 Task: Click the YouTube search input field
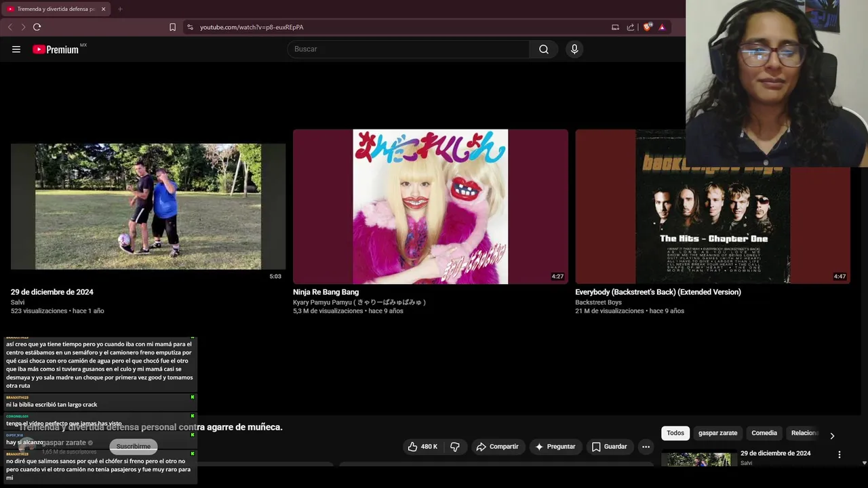pos(408,49)
